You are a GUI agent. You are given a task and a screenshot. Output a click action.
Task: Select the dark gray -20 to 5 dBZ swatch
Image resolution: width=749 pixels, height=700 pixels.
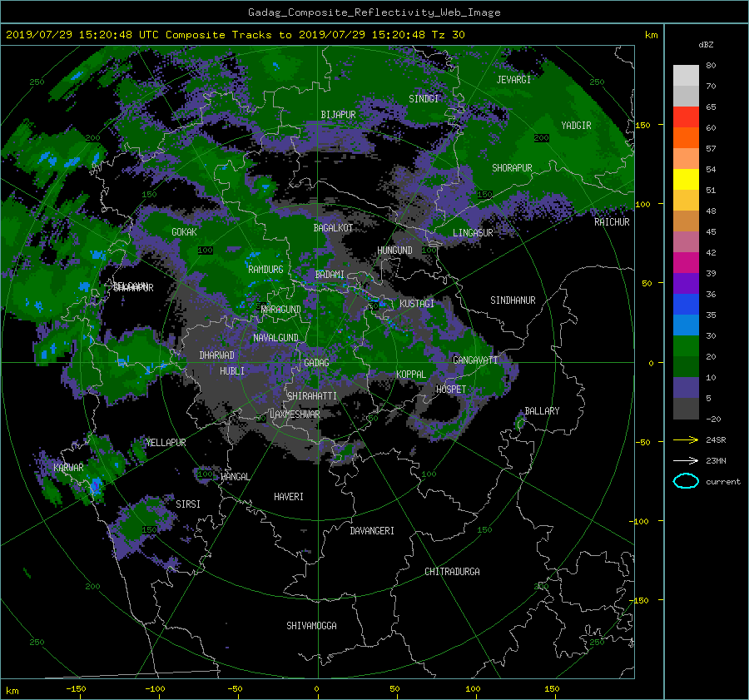click(686, 409)
